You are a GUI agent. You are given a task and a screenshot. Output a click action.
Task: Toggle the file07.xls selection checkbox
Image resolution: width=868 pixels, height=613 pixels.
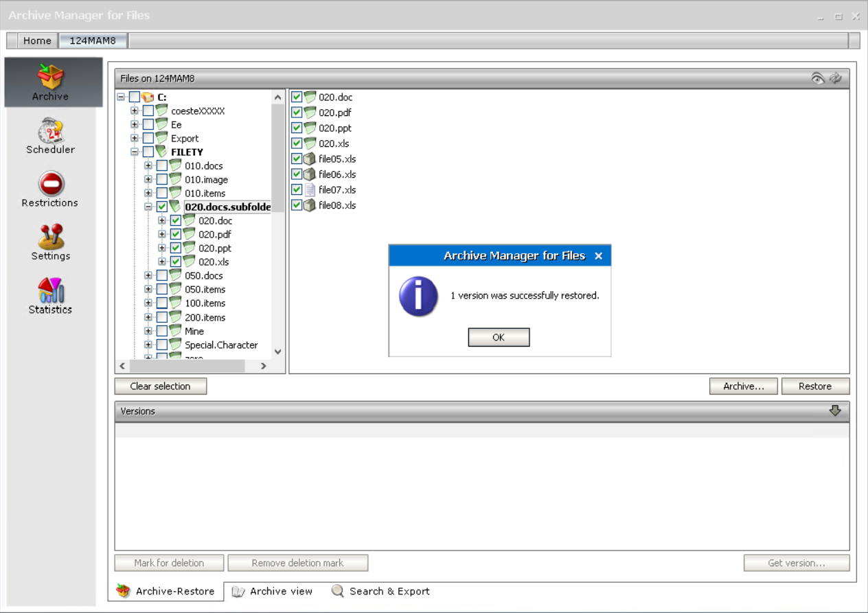tap(297, 189)
